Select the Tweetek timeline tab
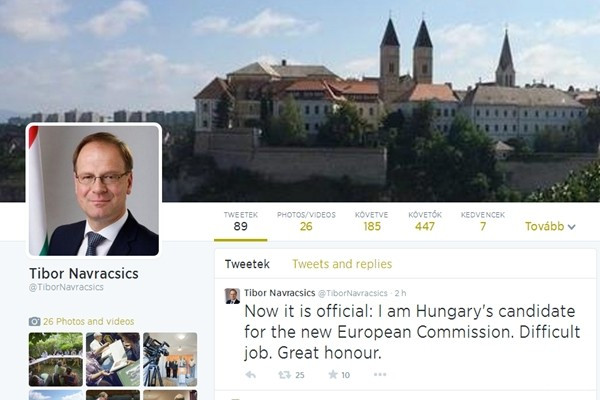The image size is (600, 400). pyautogui.click(x=247, y=264)
